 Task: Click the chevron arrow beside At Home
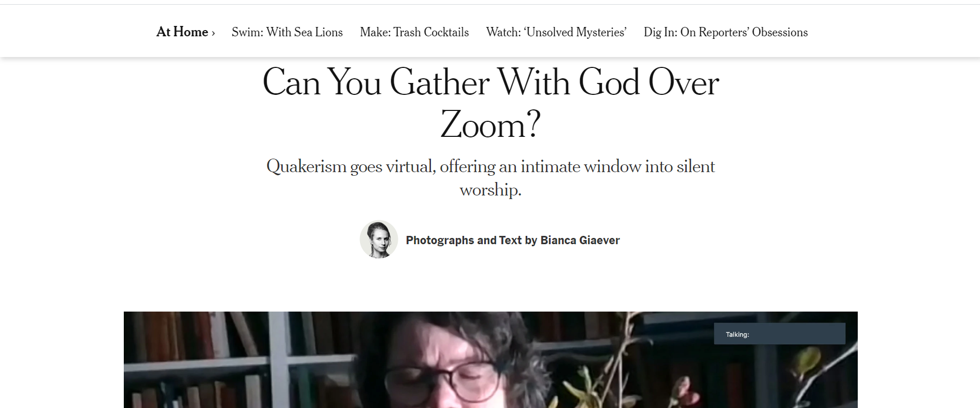(x=213, y=33)
